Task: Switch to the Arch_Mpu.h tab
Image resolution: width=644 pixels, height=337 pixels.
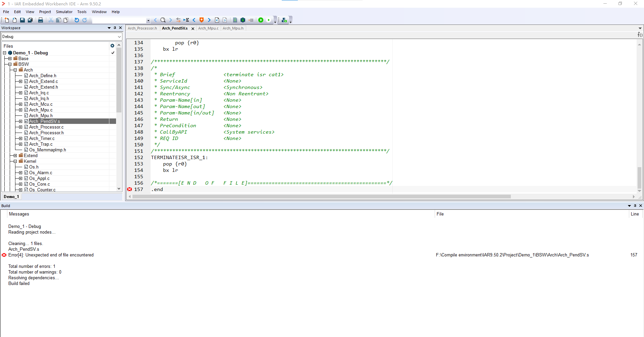Action: (233, 28)
